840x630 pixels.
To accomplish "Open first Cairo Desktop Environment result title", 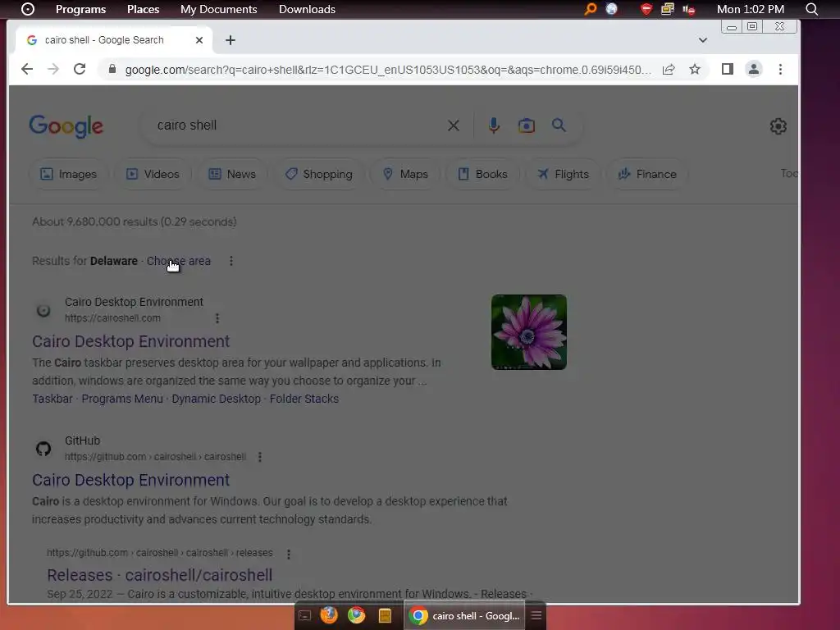I will click(x=130, y=341).
